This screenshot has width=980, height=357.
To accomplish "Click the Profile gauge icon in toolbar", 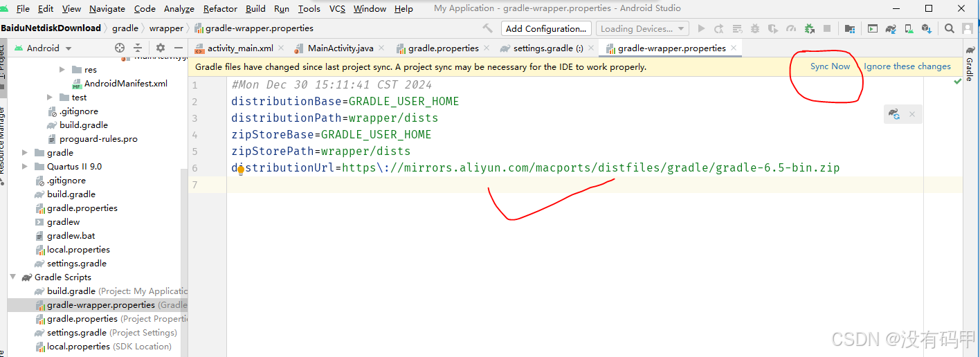I will (x=791, y=28).
